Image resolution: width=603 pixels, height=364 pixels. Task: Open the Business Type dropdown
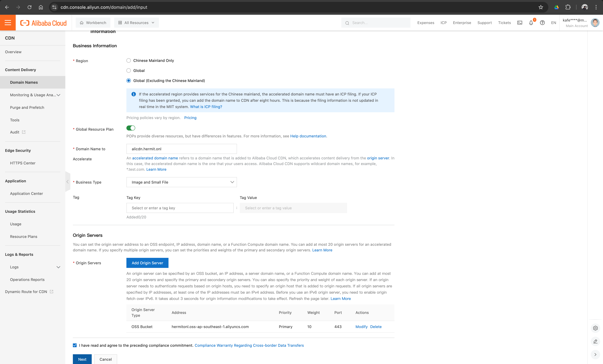(182, 182)
